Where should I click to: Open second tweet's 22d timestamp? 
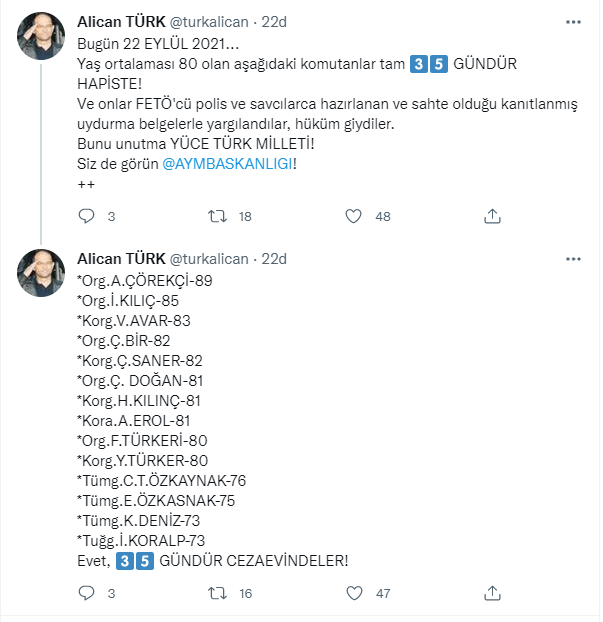[274, 259]
